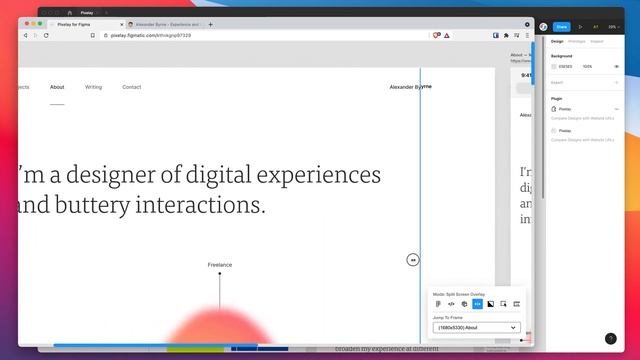Switch to Figma Inspect tab
Viewport: 640px width, 360px height.
[x=596, y=41]
